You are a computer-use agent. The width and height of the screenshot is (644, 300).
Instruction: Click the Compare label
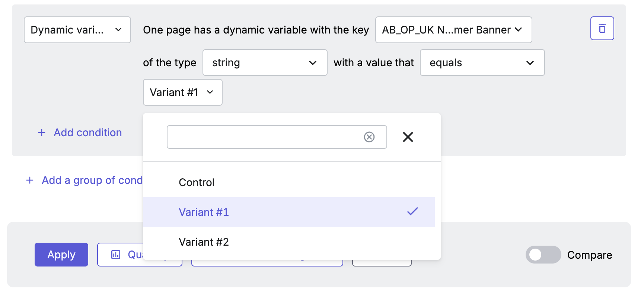coord(590,255)
